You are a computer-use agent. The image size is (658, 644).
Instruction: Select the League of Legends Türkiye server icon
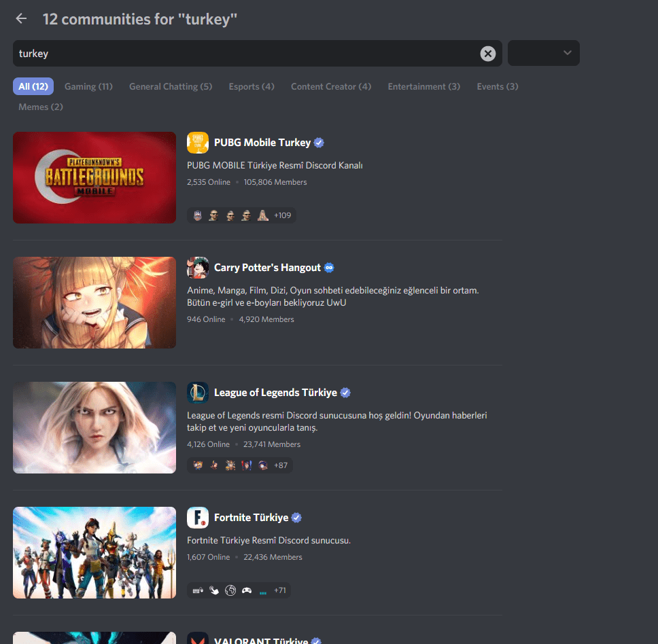click(x=197, y=393)
